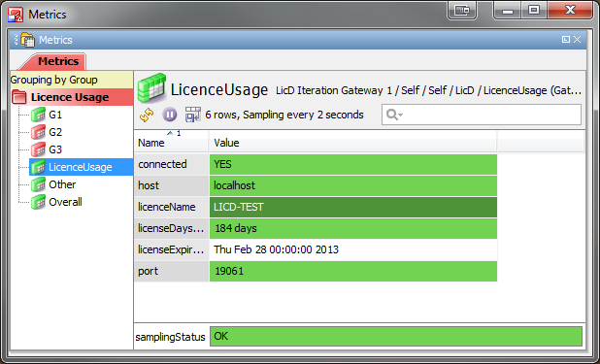Click the Thu Feb 28 expiry value
The height and width of the screenshot is (364, 600).
point(353,249)
